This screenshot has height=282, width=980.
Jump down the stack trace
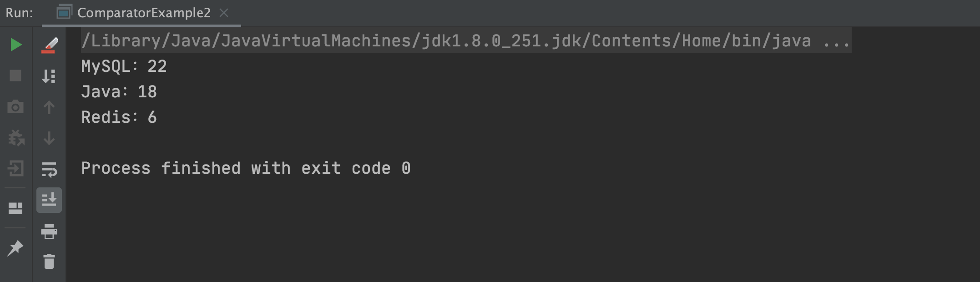pos(49,138)
